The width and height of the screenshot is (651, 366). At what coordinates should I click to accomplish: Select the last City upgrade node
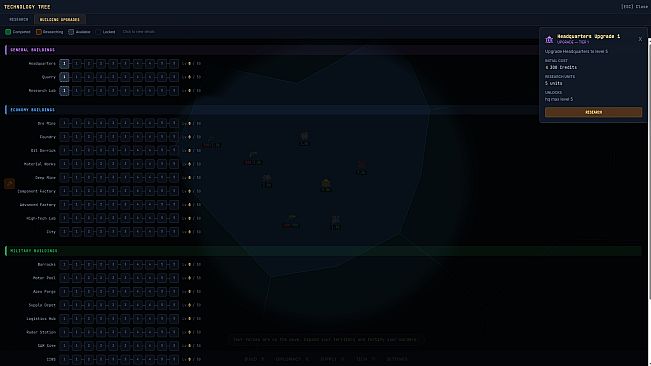[x=174, y=232]
